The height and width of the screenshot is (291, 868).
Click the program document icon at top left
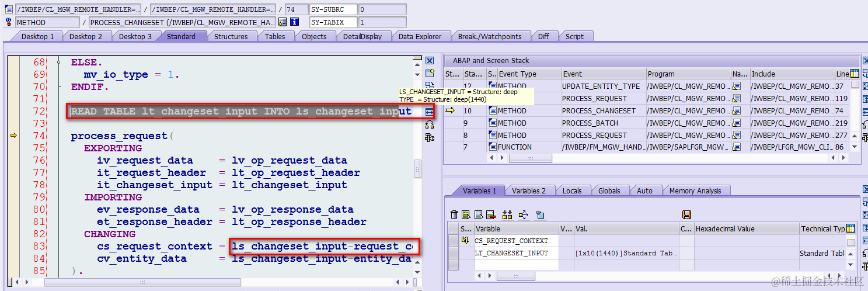click(x=8, y=9)
